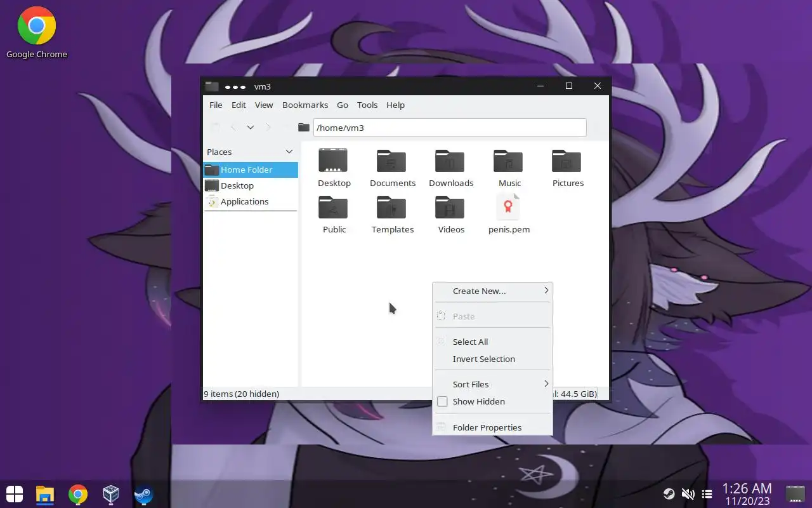Click the show desktop icon at taskbar end

coord(795,494)
